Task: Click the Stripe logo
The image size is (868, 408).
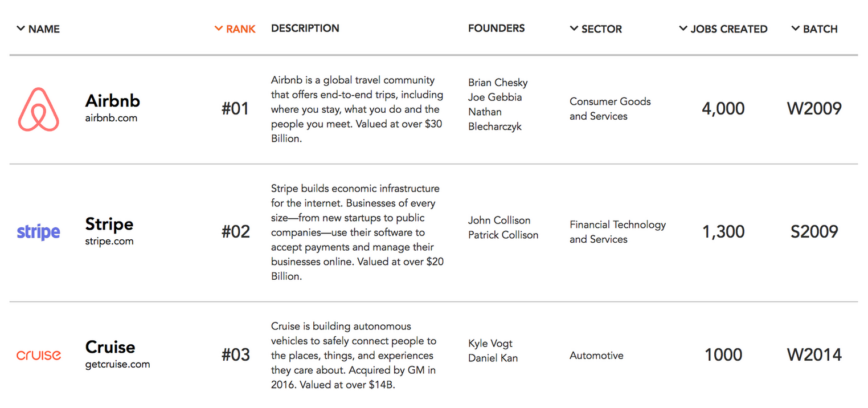Action: coord(38,231)
